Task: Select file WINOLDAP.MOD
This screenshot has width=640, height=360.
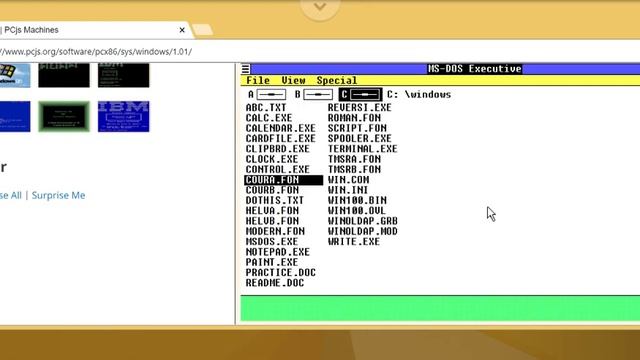Action: (362, 231)
